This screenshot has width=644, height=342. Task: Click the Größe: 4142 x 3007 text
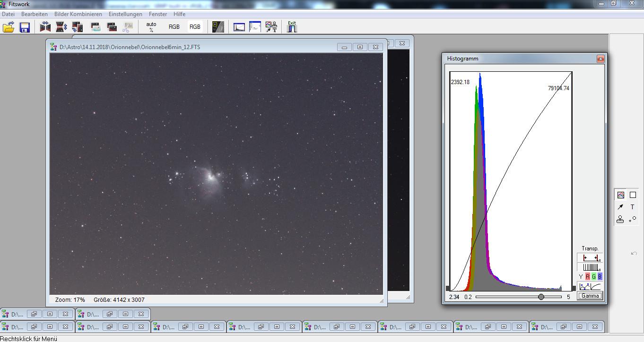click(119, 300)
